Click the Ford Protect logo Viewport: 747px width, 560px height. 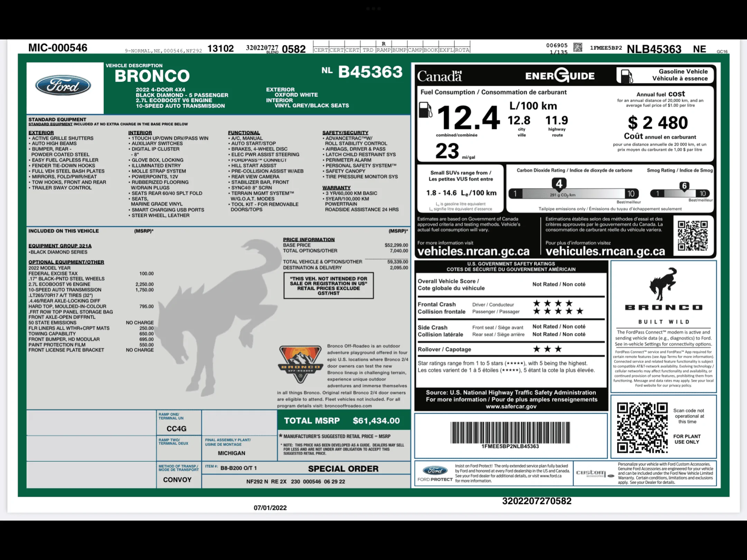click(435, 474)
